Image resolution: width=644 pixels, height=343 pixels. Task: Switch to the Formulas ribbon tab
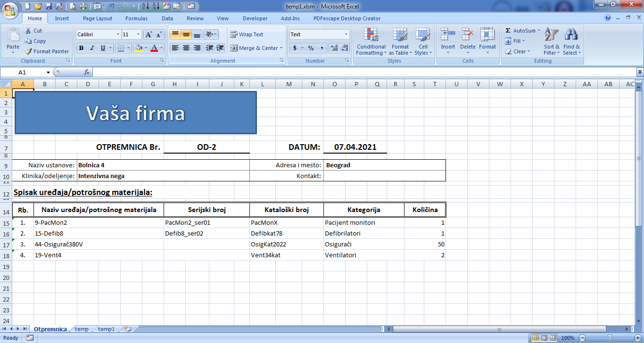pos(136,18)
